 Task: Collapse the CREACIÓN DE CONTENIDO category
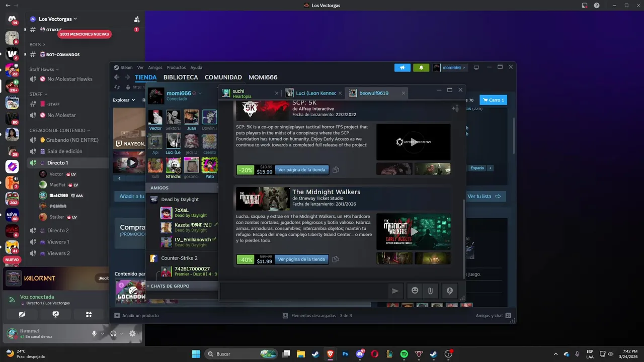pos(60,130)
